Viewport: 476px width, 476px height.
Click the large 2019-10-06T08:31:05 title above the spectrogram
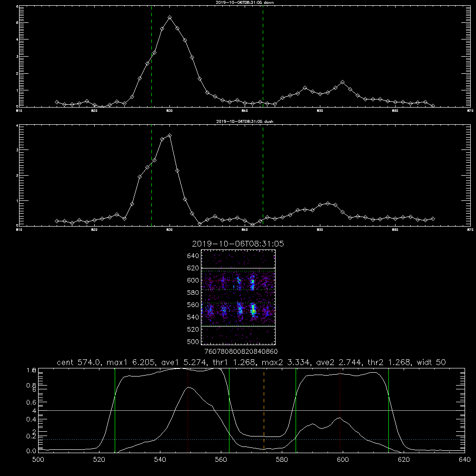point(238,244)
